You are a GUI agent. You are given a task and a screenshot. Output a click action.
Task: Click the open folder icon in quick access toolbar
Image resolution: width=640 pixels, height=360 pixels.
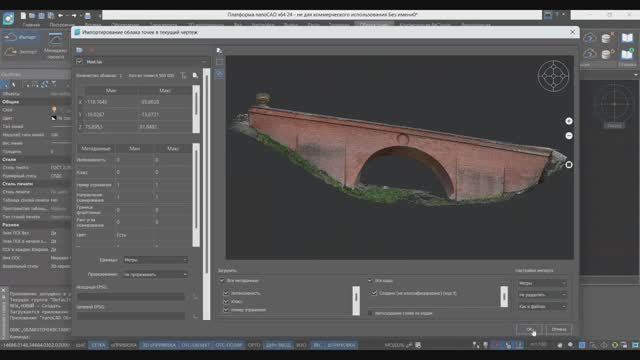(32, 16)
